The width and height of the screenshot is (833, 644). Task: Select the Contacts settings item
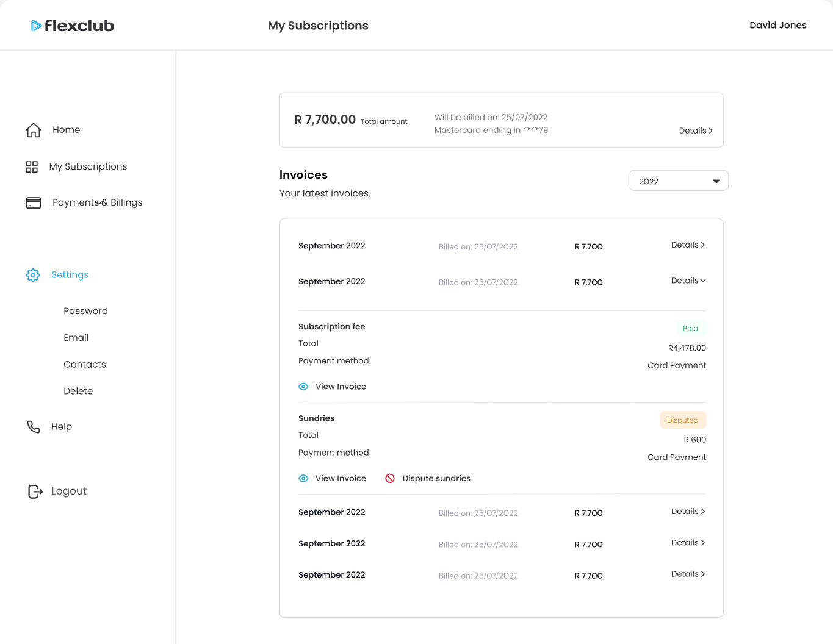pos(85,365)
